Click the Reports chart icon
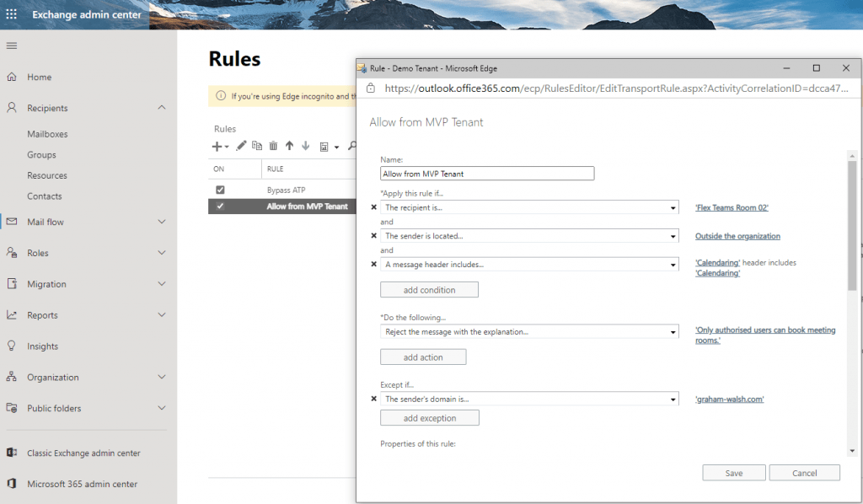863x504 pixels. coord(12,314)
